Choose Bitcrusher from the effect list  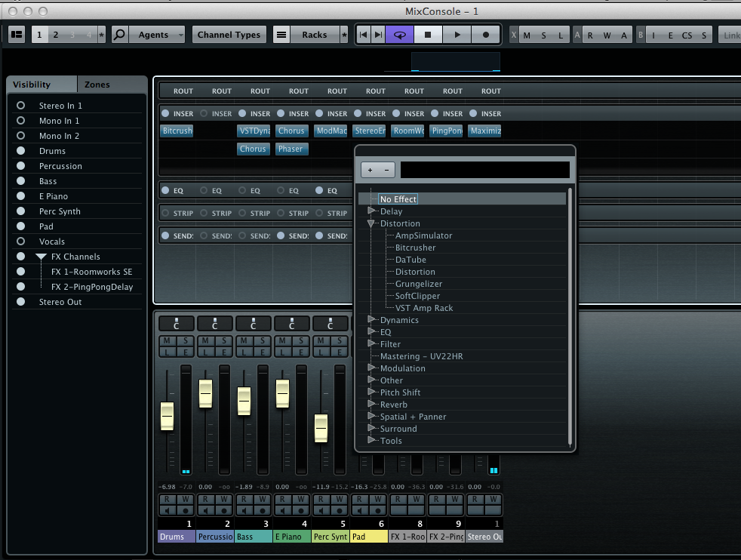pos(415,248)
